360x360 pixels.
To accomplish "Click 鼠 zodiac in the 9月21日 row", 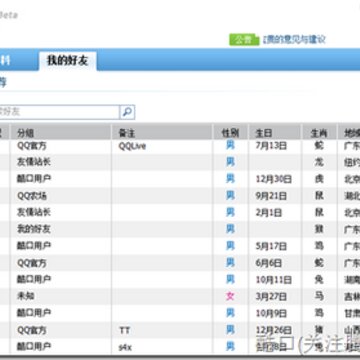I will click(319, 196).
